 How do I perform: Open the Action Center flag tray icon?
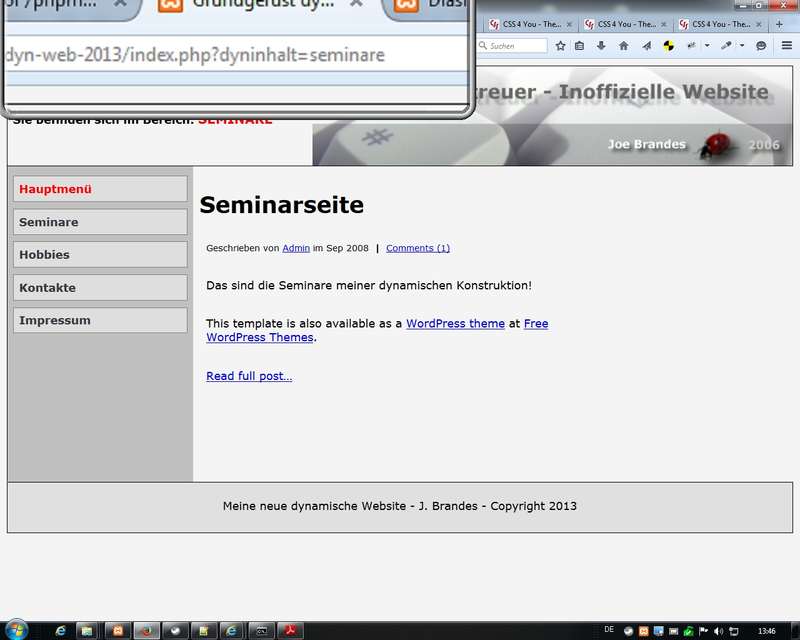click(x=704, y=631)
